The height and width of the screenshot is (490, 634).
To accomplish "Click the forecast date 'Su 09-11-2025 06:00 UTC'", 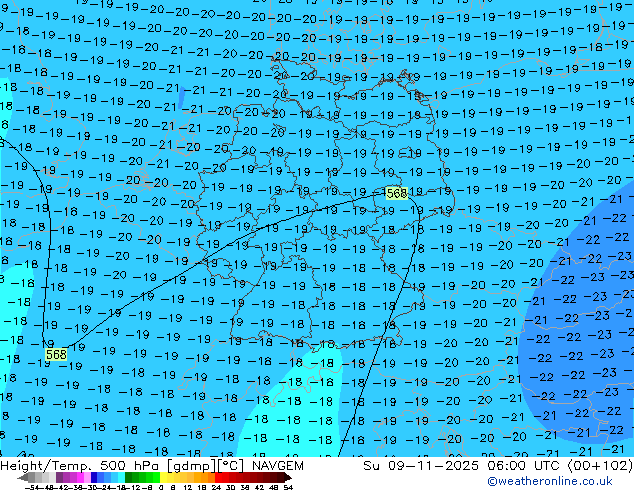I will tap(463, 466).
